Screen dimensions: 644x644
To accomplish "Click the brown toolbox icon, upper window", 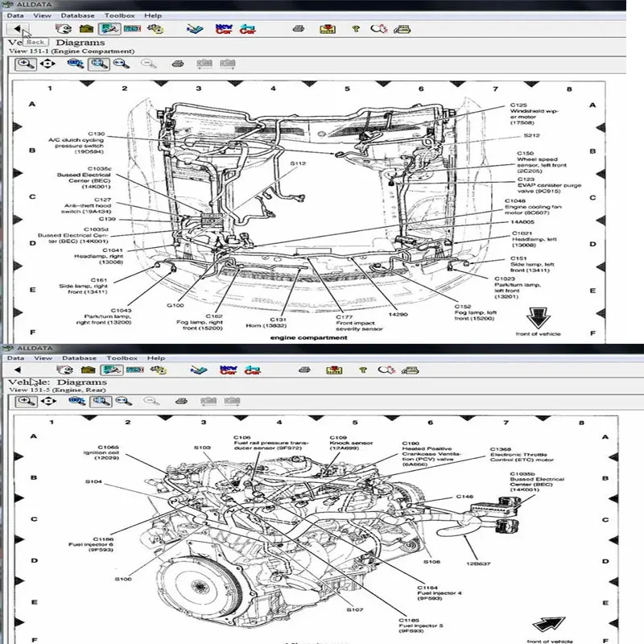I will point(86,29).
